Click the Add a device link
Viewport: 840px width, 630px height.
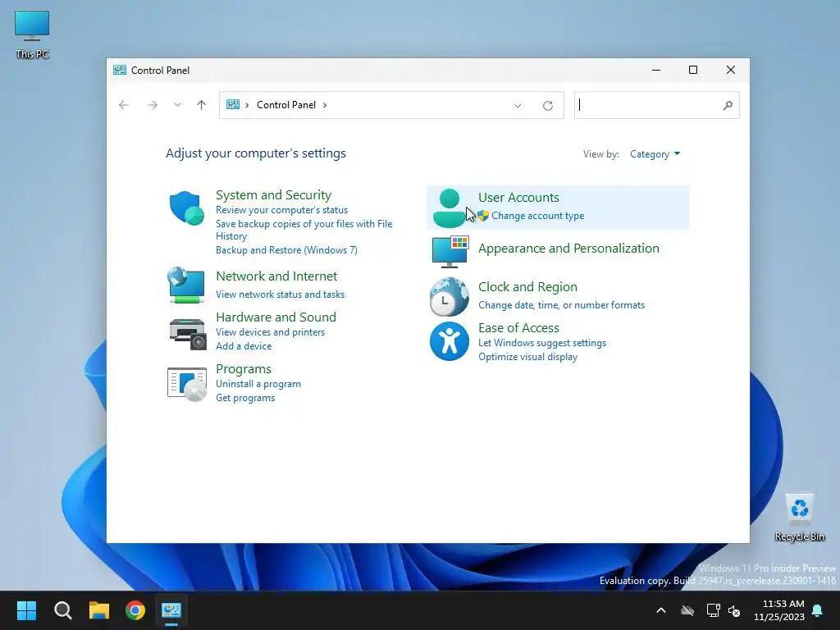tap(244, 346)
